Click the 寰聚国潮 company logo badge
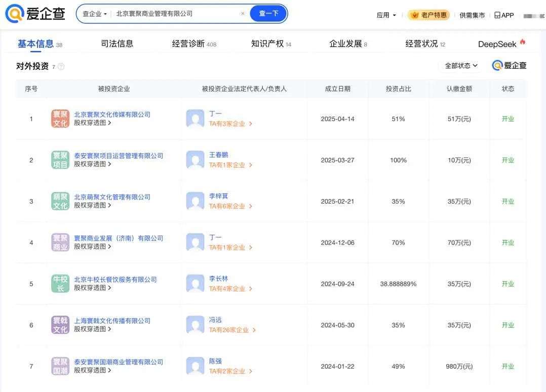 pos(60,366)
